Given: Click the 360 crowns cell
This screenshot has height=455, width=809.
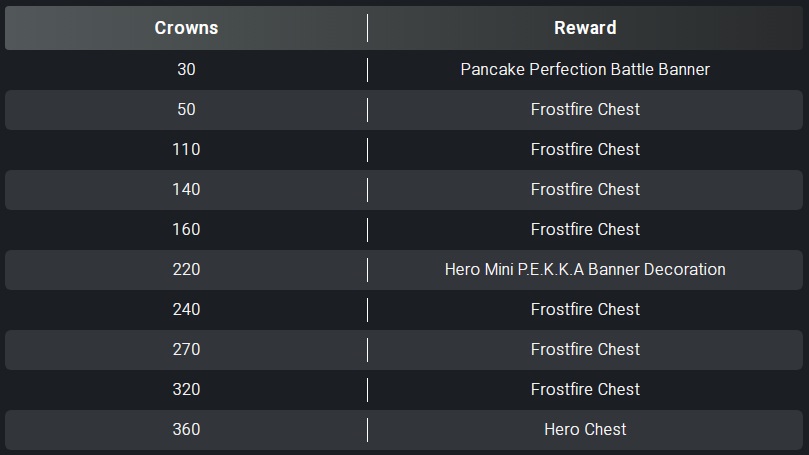Looking at the screenshot, I should pos(186,429).
